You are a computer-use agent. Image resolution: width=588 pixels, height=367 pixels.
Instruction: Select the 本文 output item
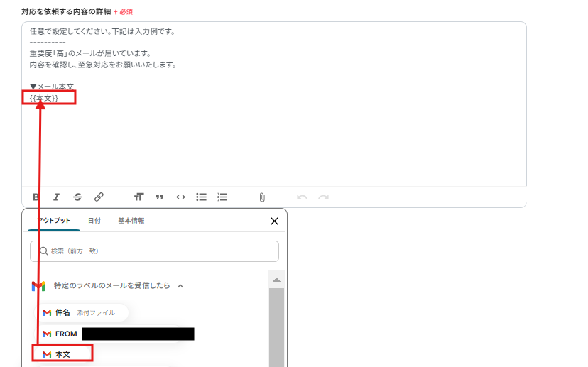[x=62, y=354]
